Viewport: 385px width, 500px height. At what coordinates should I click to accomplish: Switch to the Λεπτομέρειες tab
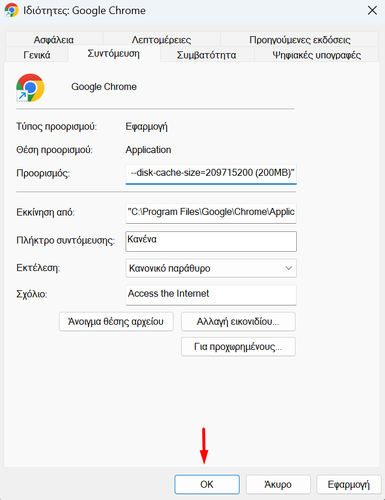[x=161, y=40]
